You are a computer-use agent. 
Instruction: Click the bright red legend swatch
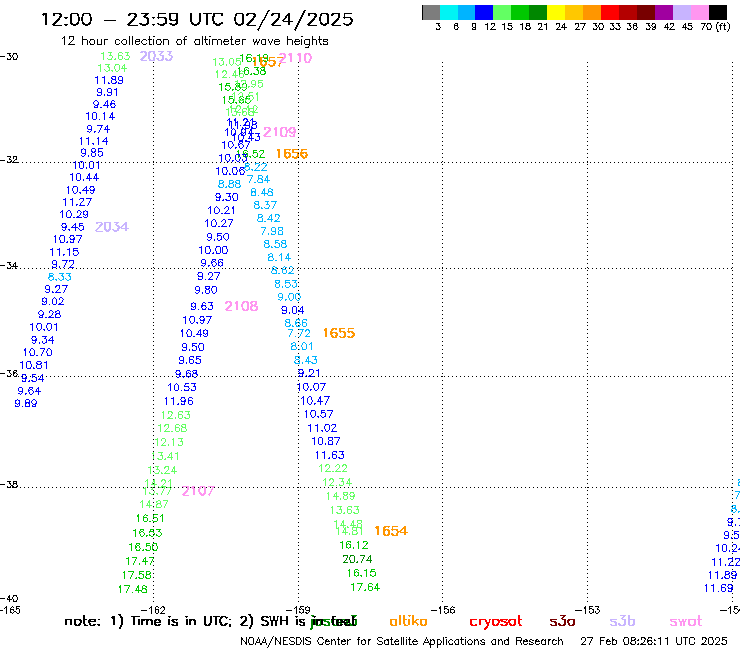(x=610, y=12)
